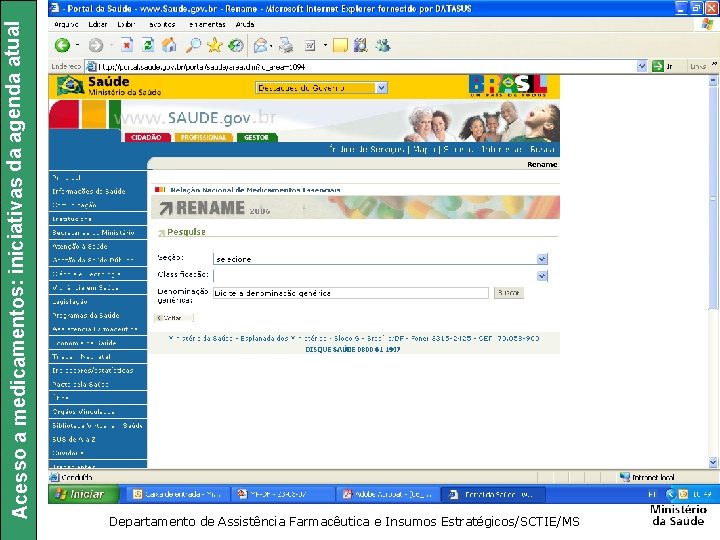The image size is (720, 540).
Task: Open the Classificação dropdown
Action: (x=380, y=276)
